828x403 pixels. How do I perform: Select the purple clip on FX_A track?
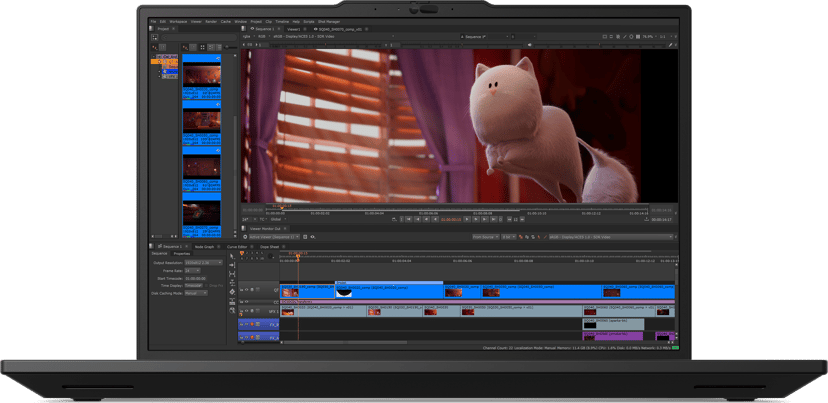[x=613, y=335]
